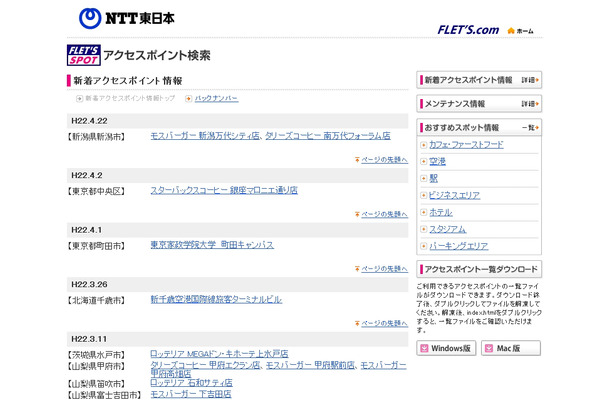Open おすすめスポット情報 一覧 button

point(479,128)
